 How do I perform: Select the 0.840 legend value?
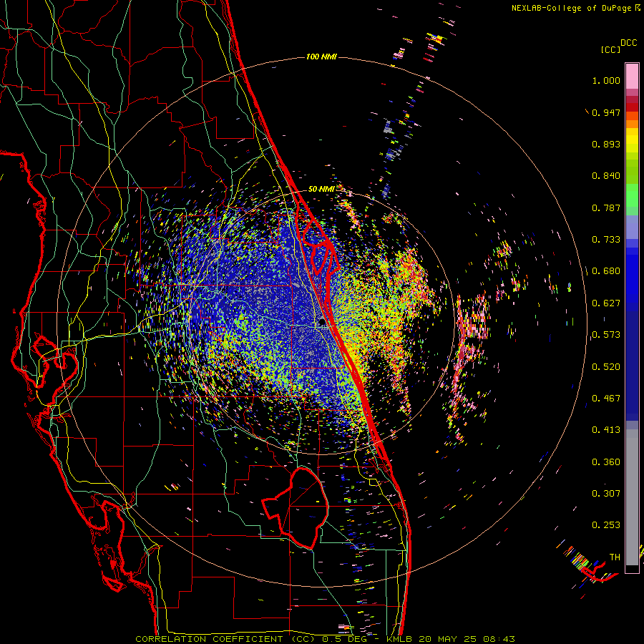coord(606,176)
